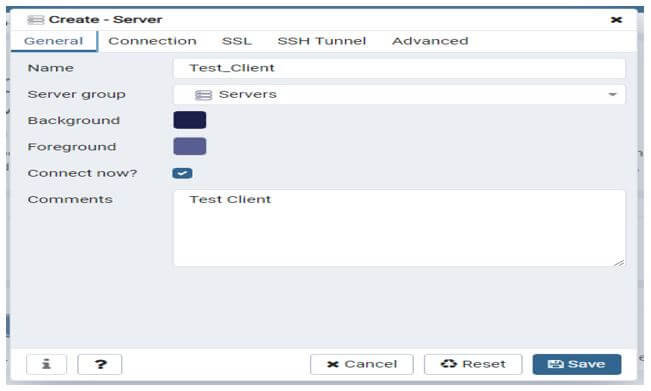Go to SSH Tunnel tab
651x391 pixels.
click(x=322, y=41)
